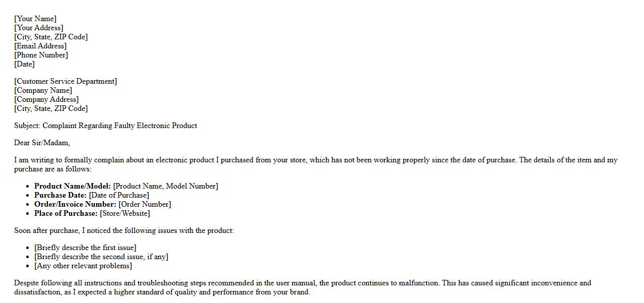Click the 'Dear Sir/Madam,' greeting
The height and width of the screenshot is (303, 644).
42,143
